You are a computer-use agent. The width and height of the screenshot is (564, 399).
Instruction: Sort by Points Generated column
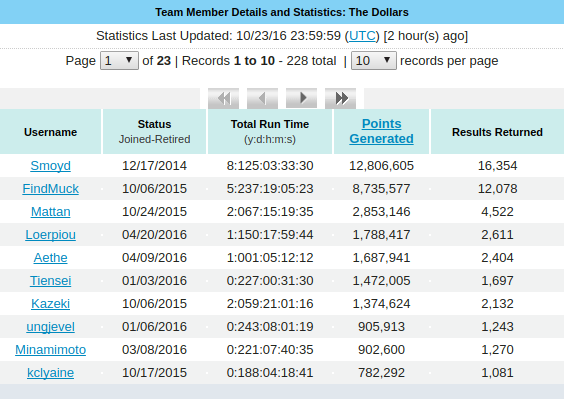[x=381, y=131]
